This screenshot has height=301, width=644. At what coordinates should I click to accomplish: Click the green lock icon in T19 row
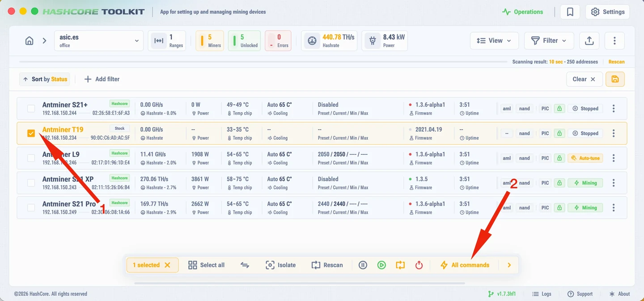559,133
